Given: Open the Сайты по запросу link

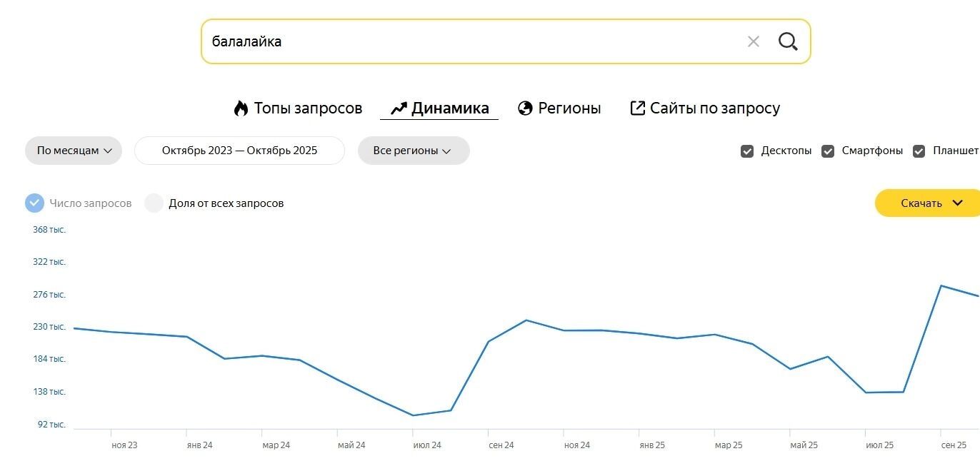Looking at the screenshot, I should pyautogui.click(x=714, y=108).
